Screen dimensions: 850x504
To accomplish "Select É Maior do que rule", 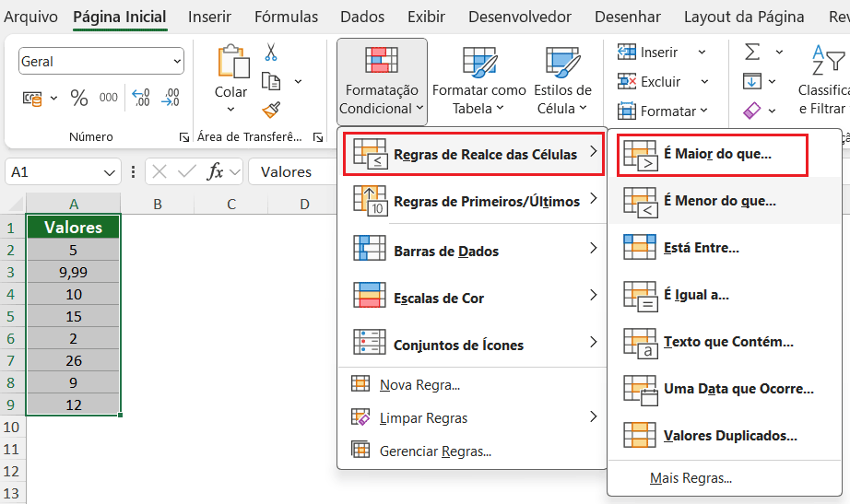I will [713, 155].
